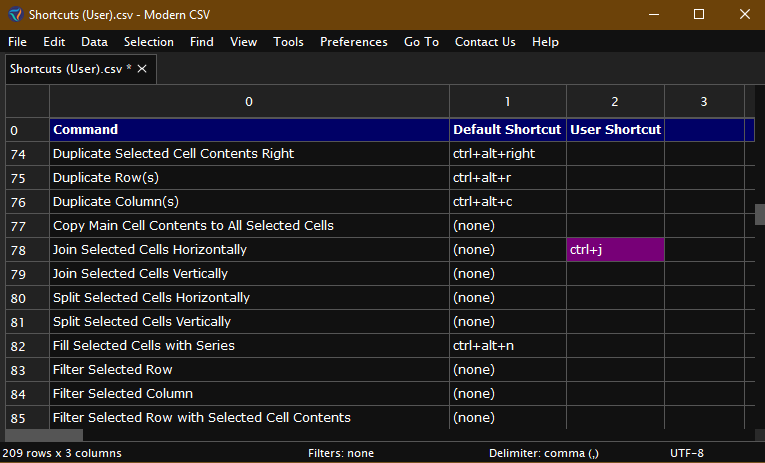Click the User Shortcut header cell
This screenshot has height=463, width=765.
pos(615,130)
